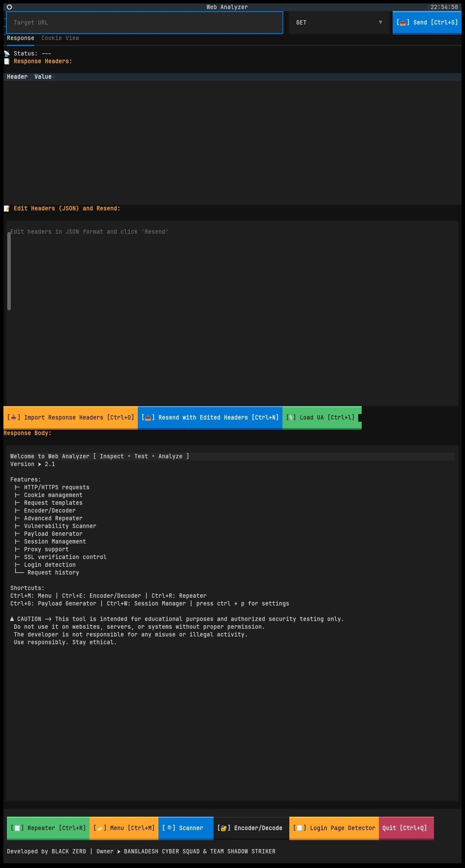The image size is (465, 868).
Task: Click the outbox icon on Send button
Action: click(x=403, y=22)
